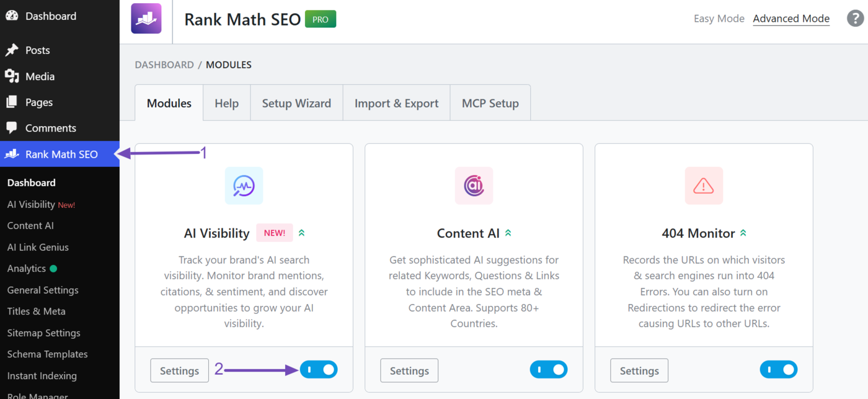Open Instant Indexing submenu link
Viewport: 868px width, 399px height.
point(42,376)
